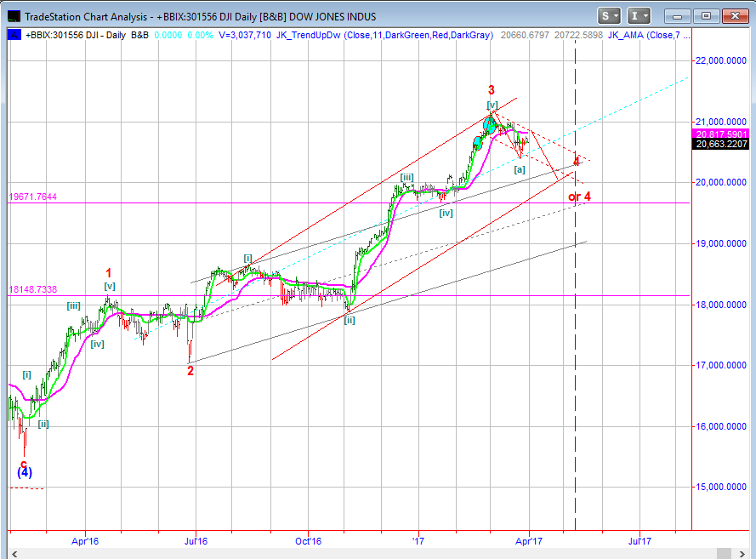Select the "+BBIX:301556 DJI - Daily" status text
The image size is (756, 559).
point(76,35)
